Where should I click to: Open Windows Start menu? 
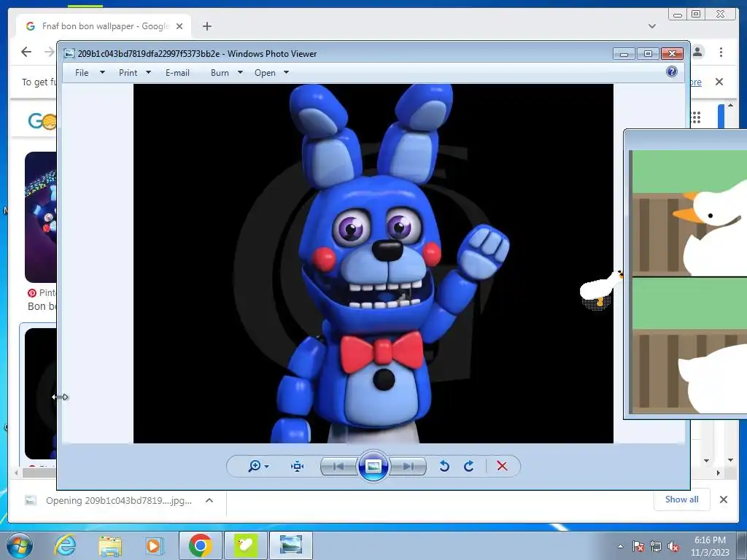[20, 545]
